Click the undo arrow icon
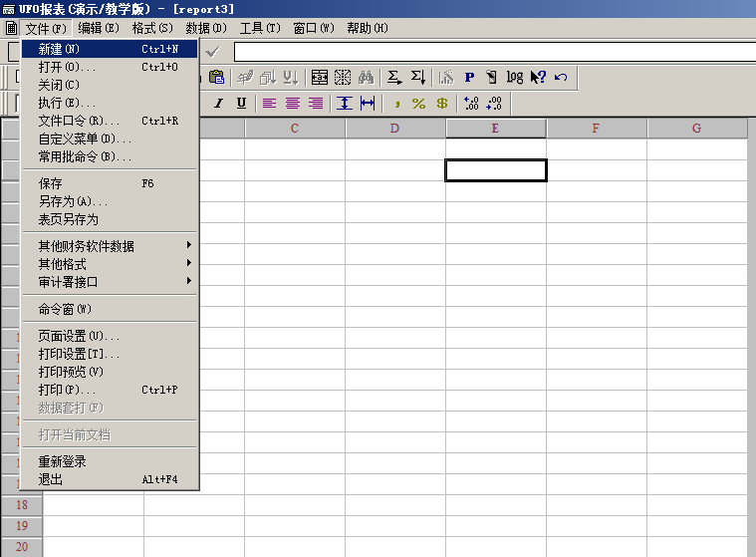The height and width of the screenshot is (557, 756). [561, 77]
